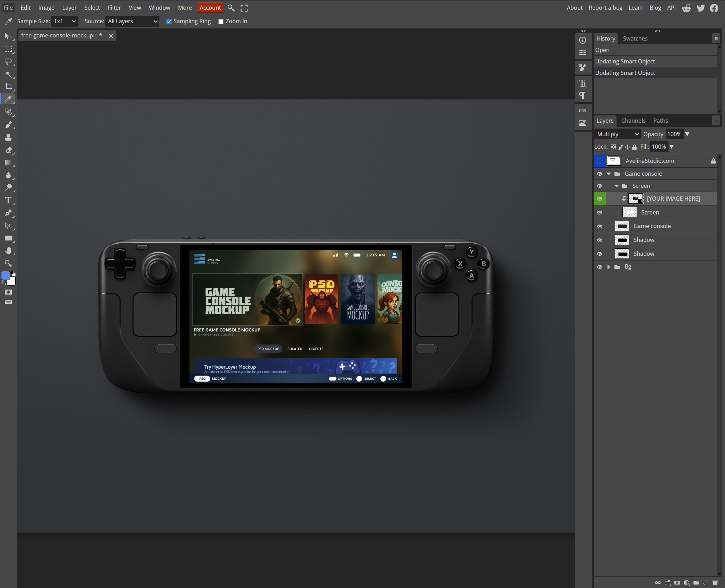Expand the Bg layer folder
Screen dimensions: 725x588
pyautogui.click(x=609, y=267)
